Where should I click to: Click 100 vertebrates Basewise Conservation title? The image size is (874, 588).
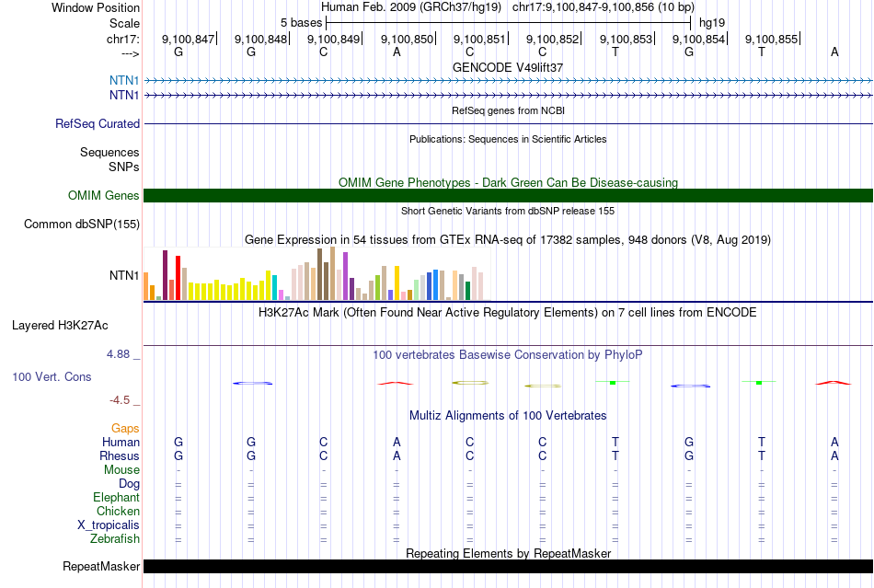coord(508,354)
